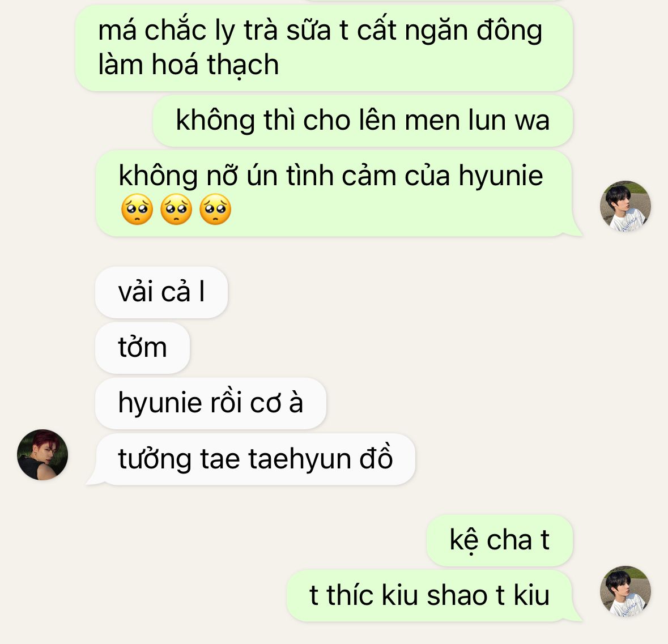
Task: Select the 'má chắc ly trà sữa' message bubble
Action: tap(324, 48)
